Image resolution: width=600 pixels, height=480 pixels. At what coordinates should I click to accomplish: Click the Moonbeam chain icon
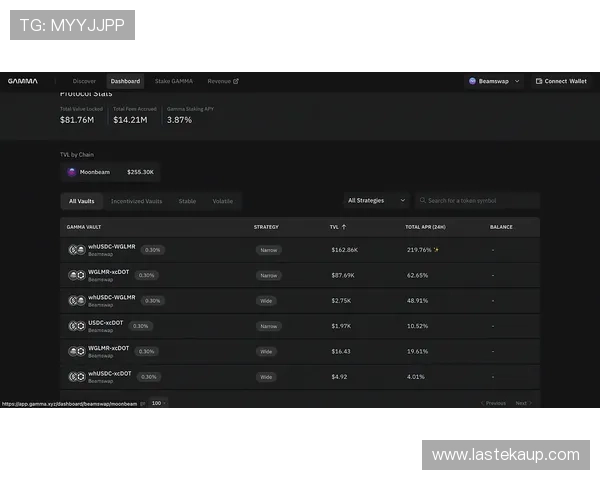coord(72,172)
